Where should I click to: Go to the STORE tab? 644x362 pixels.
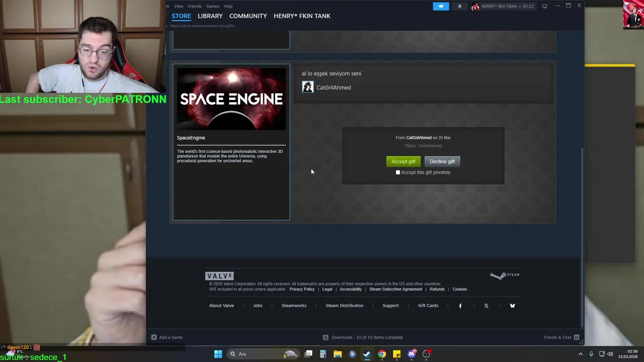[181, 16]
